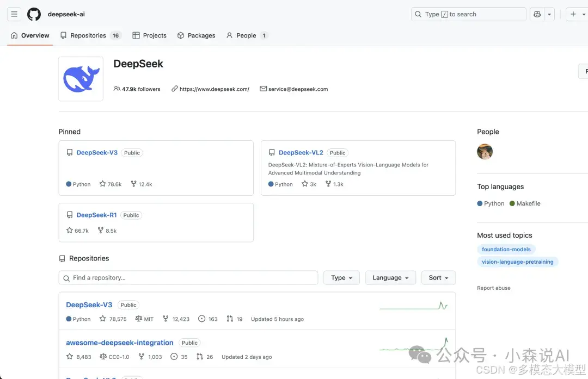Click pinned DeepSeek-V3 12.4k forks

point(142,184)
